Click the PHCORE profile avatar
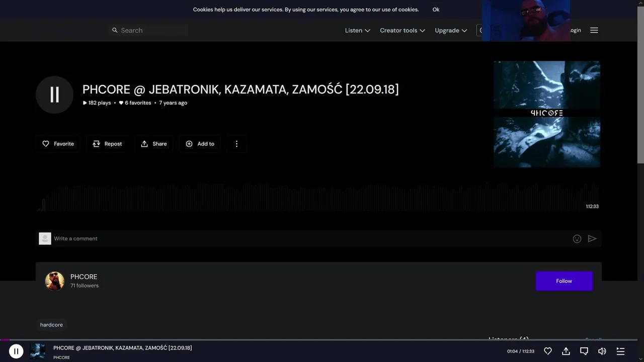 [x=55, y=281]
